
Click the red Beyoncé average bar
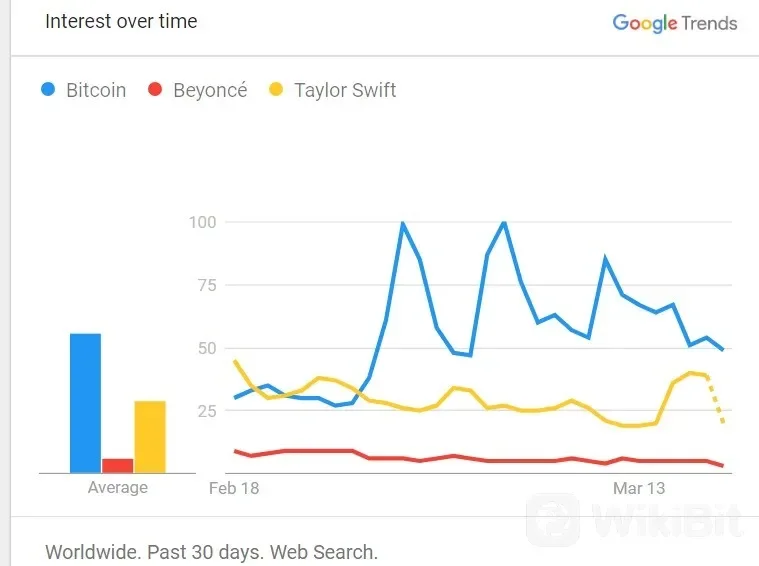pyautogui.click(x=117, y=465)
